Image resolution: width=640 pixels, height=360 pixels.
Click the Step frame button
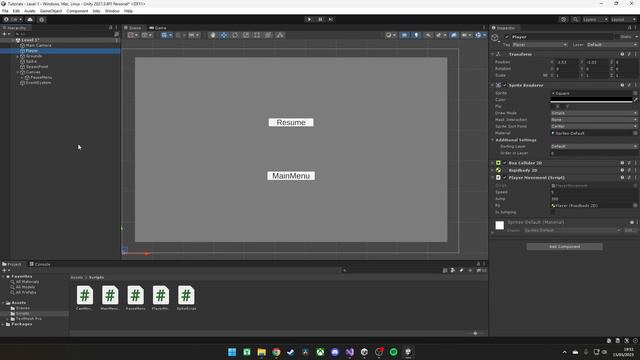331,19
